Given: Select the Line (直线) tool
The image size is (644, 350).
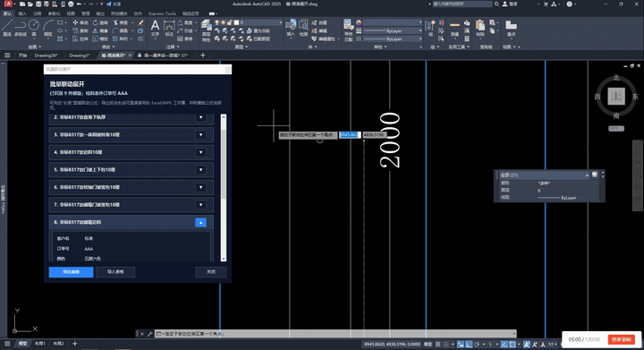Looking at the screenshot, I should point(6,28).
